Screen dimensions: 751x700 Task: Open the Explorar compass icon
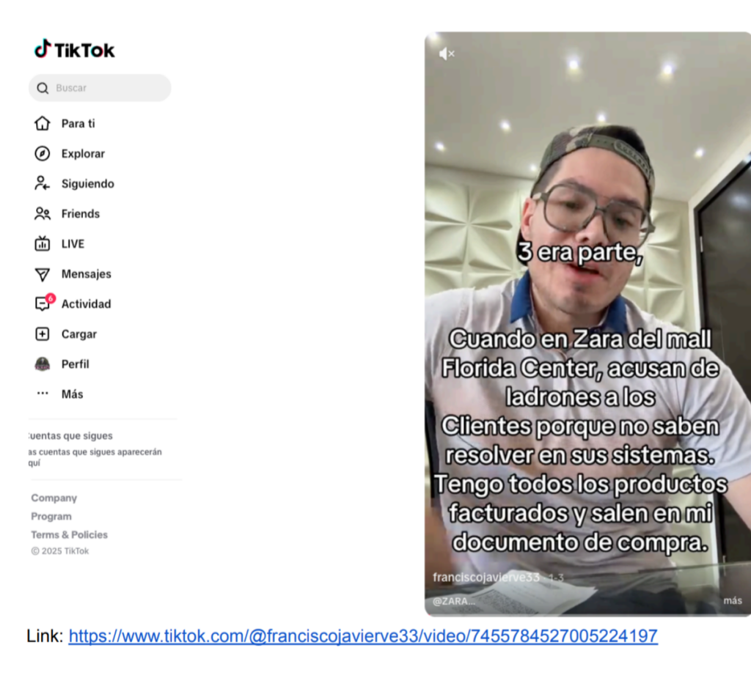(43, 153)
